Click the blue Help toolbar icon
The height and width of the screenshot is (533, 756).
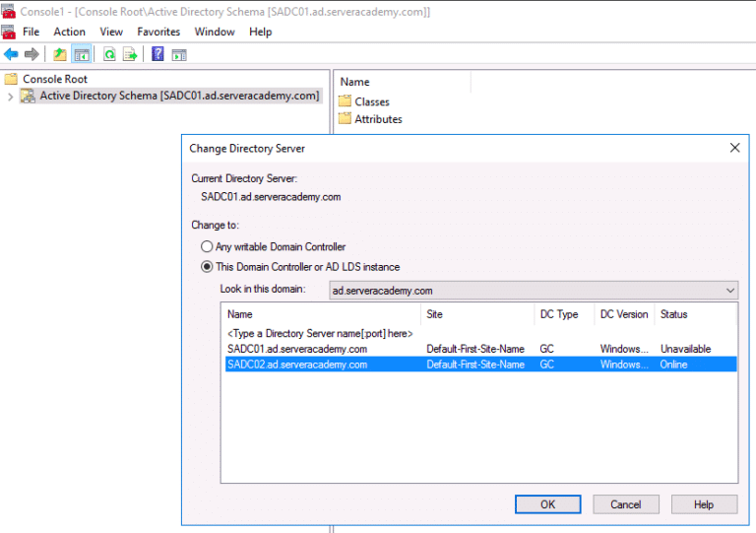coord(157,54)
